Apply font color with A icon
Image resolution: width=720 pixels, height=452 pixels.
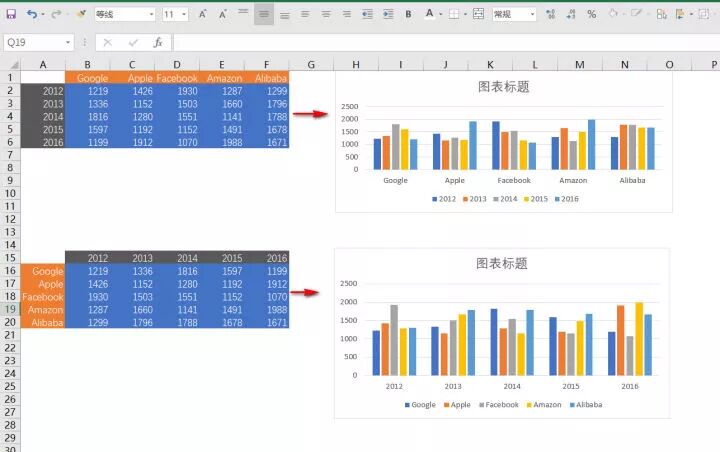pos(429,14)
